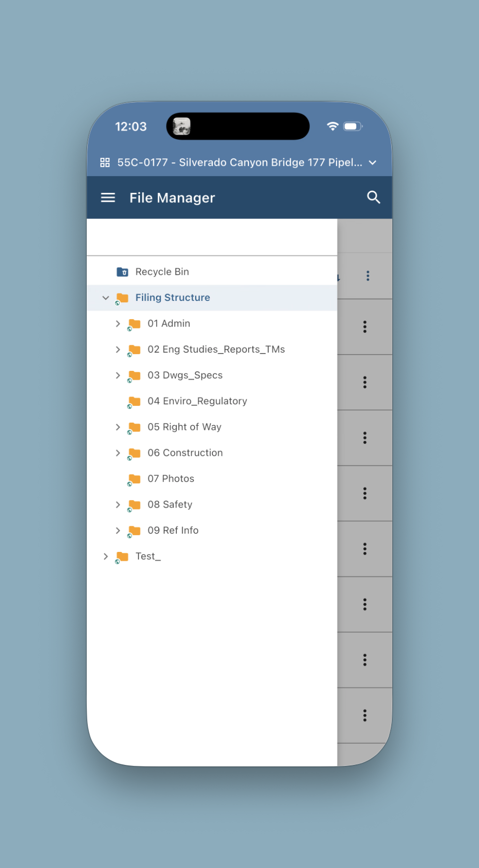Select the 09 Ref Info label
The height and width of the screenshot is (868, 479).
(x=173, y=530)
